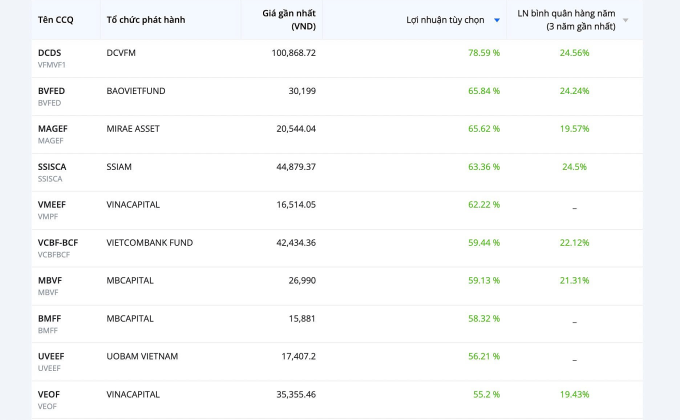
Task: Select the MAGEF fund name
Action: click(52, 128)
